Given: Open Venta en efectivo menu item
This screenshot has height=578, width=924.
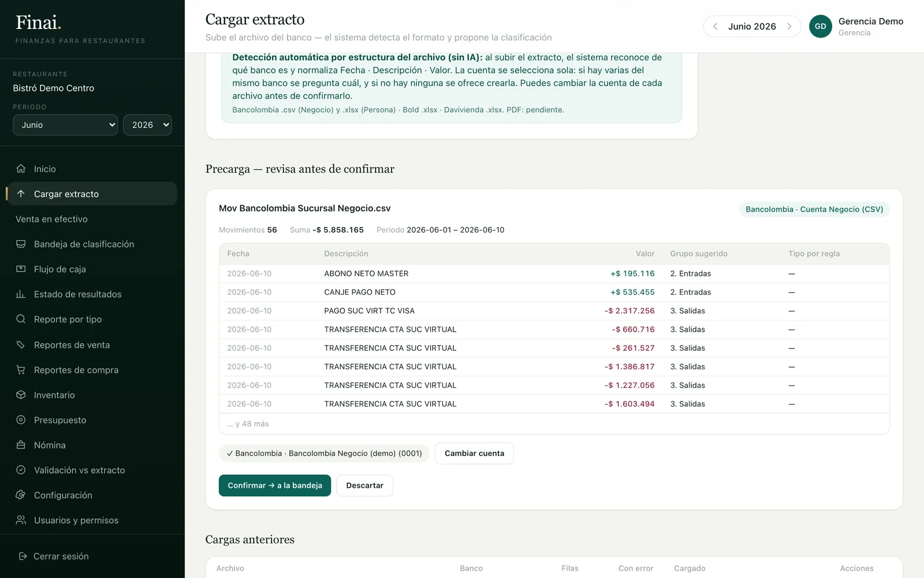Looking at the screenshot, I should [51, 219].
